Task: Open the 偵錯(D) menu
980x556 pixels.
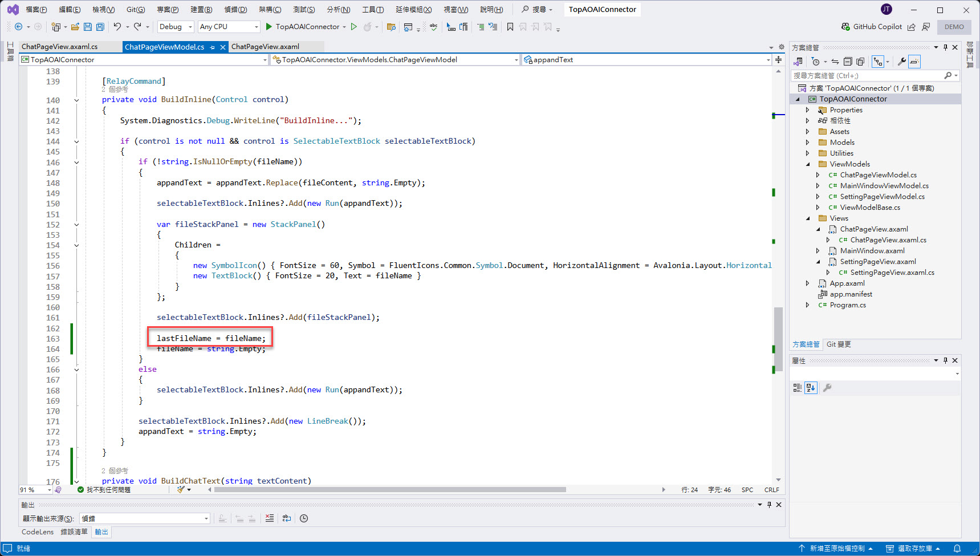Action: tap(235, 10)
